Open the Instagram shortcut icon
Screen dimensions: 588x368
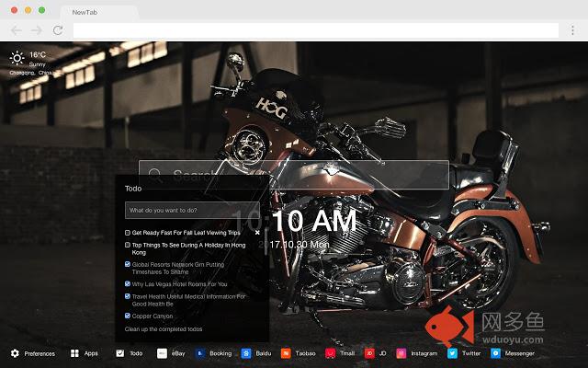pyautogui.click(x=401, y=353)
